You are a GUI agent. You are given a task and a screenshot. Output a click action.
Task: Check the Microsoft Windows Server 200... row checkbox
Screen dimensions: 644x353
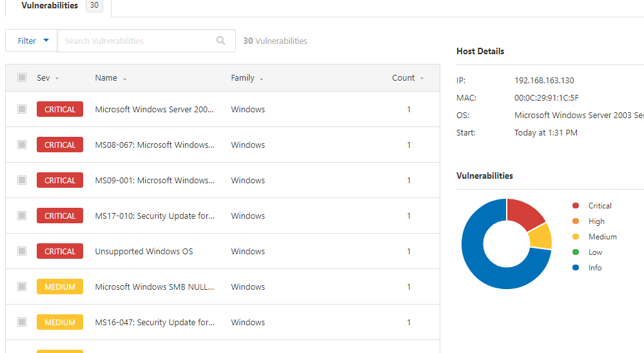tap(22, 109)
